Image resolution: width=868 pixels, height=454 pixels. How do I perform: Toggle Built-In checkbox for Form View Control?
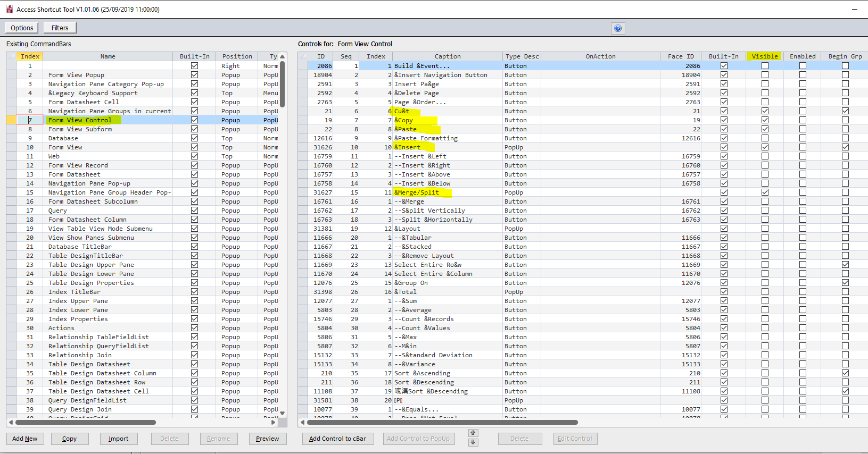coord(194,120)
